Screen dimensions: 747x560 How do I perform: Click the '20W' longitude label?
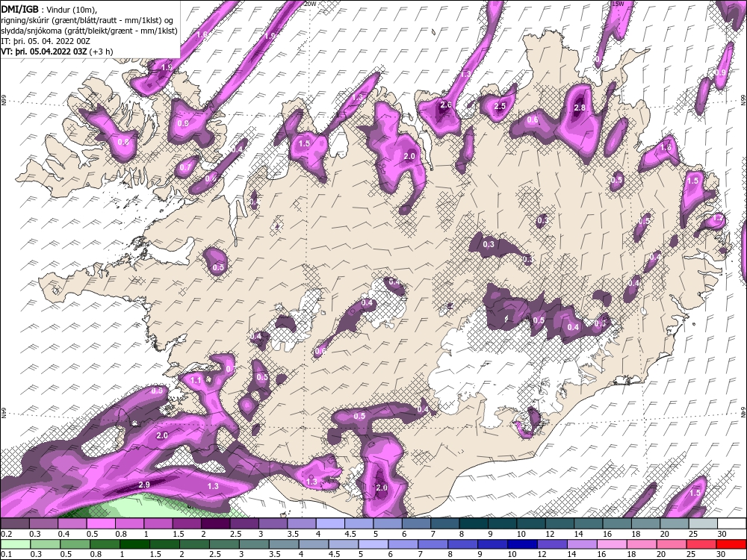[310, 4]
